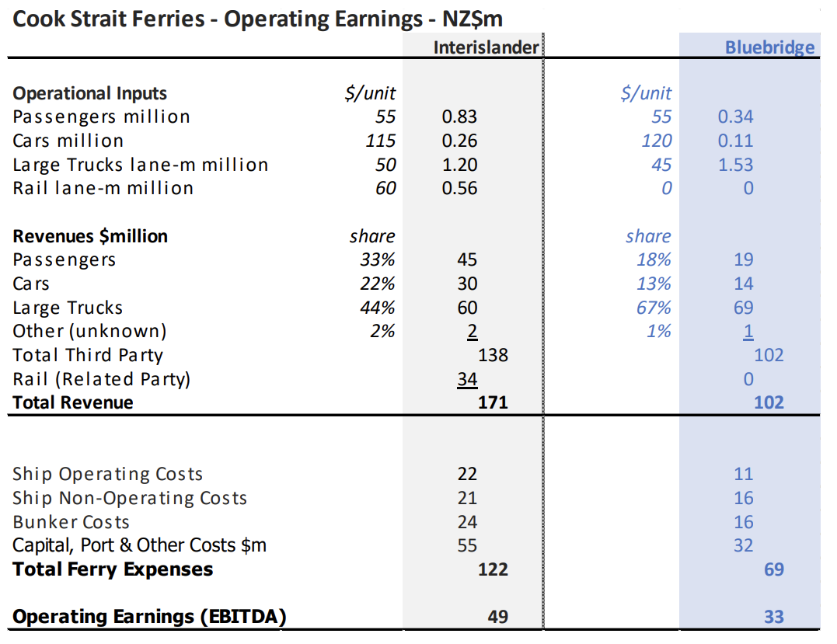
Task: Click the title 'Cook Strait Ferries - Operating Earnings - NZ$m'
Action: [x=257, y=19]
